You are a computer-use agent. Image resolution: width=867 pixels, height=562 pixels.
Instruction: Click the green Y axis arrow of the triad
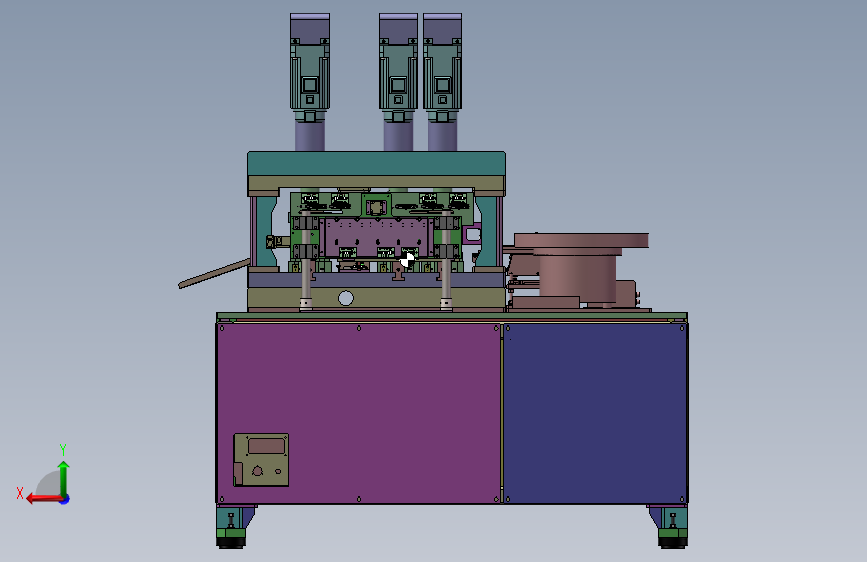point(64,478)
